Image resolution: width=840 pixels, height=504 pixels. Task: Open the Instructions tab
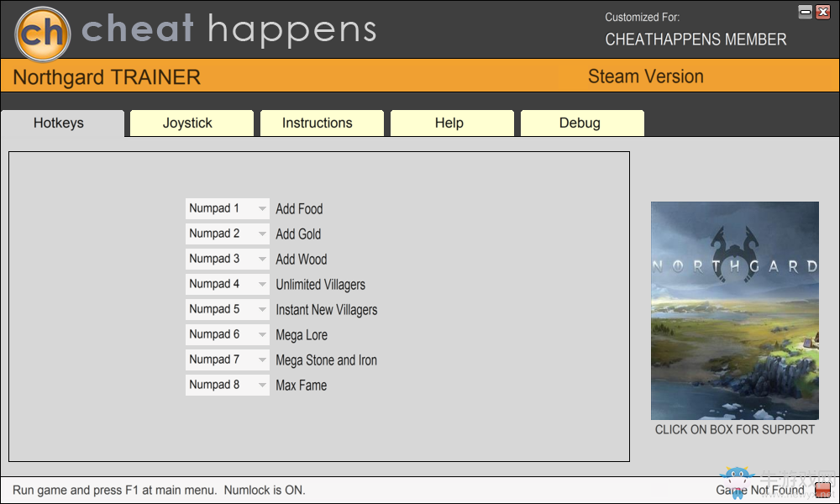click(x=322, y=123)
